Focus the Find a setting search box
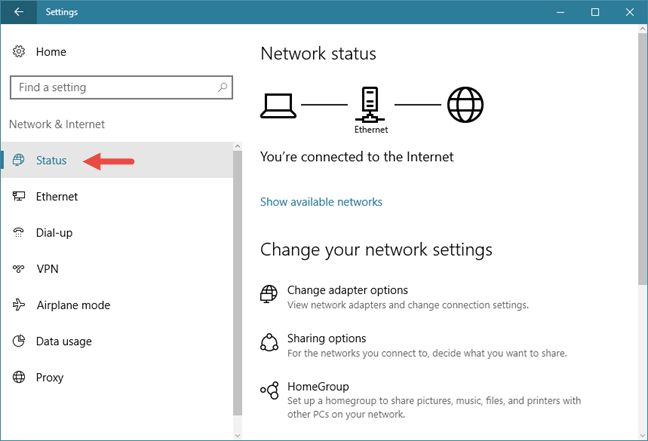Image resolution: width=648 pixels, height=441 pixels. 114,88
